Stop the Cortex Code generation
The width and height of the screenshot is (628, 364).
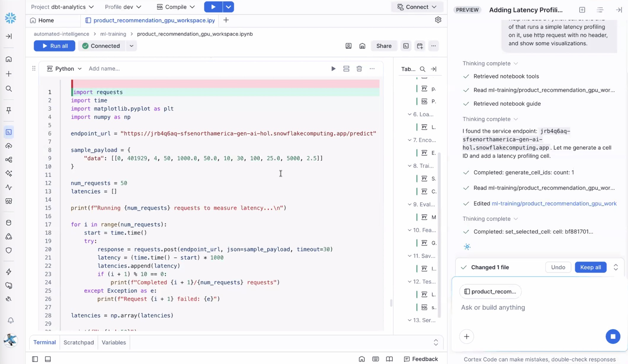613,336
